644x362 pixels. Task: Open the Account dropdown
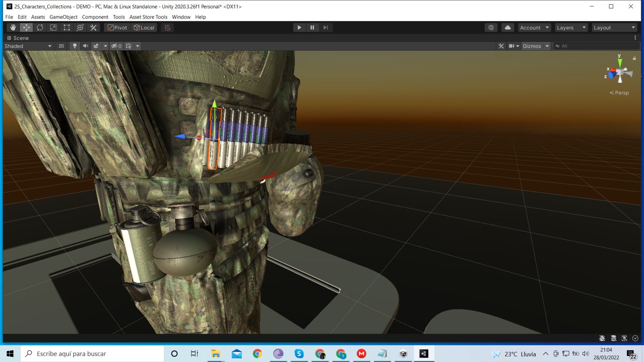coord(534,28)
